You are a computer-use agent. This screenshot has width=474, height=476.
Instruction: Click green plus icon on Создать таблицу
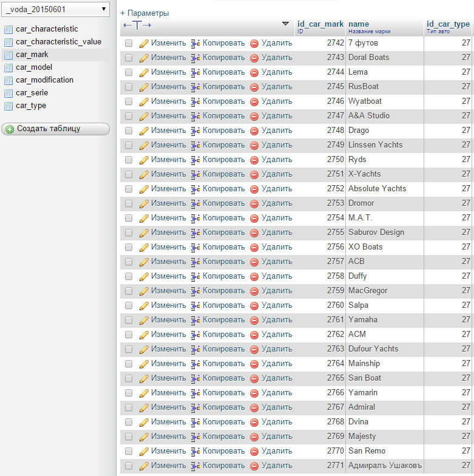(10, 129)
